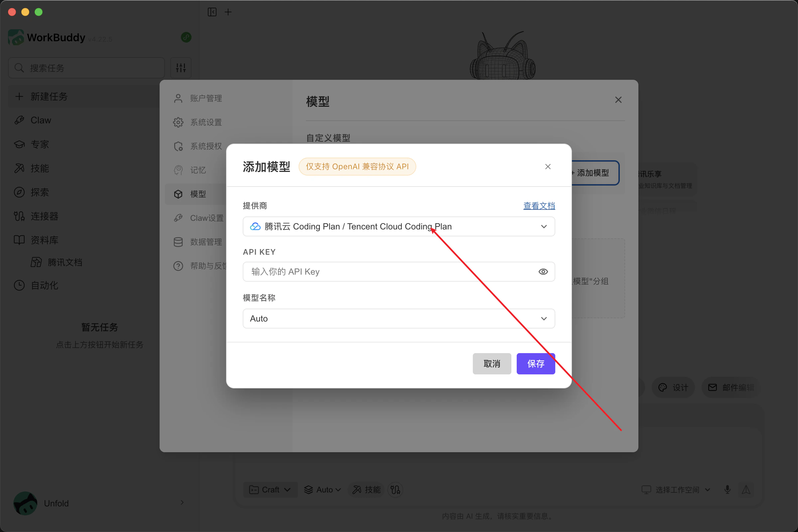Click the 添加模型 button behind dialog
This screenshot has width=798, height=532.
[596, 173]
